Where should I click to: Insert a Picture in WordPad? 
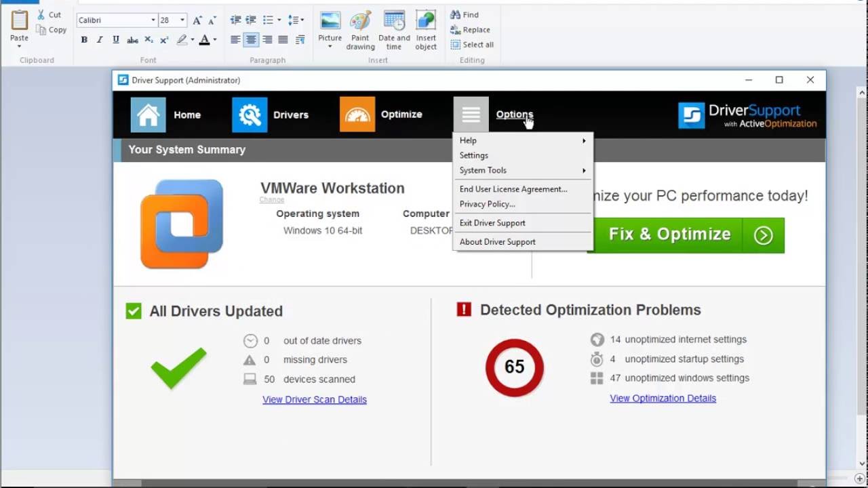tap(330, 20)
